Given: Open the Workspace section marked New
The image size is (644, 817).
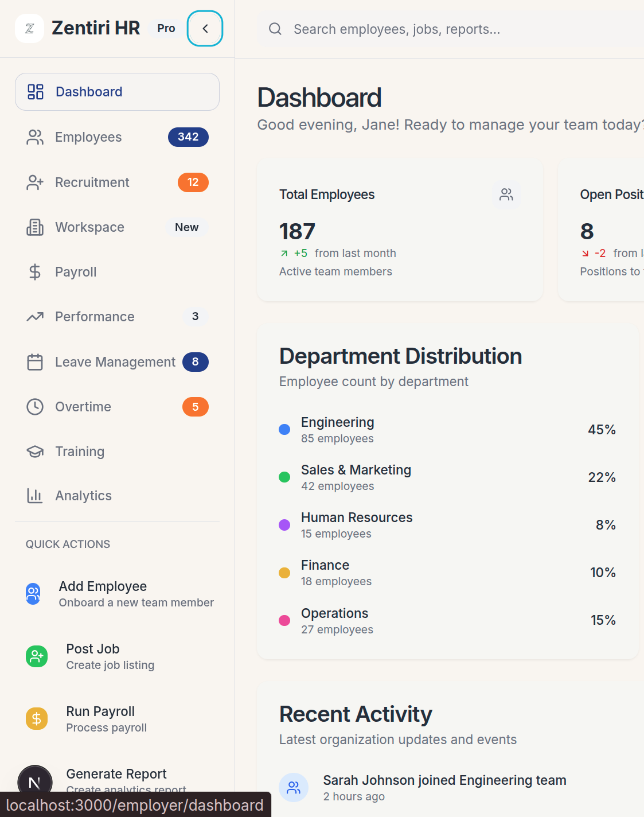Looking at the screenshot, I should [x=89, y=227].
